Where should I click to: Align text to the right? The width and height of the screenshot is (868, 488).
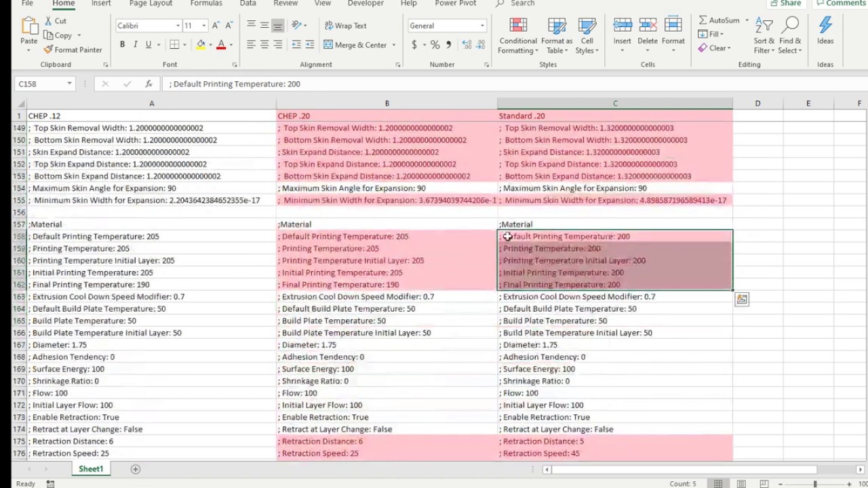(277, 45)
